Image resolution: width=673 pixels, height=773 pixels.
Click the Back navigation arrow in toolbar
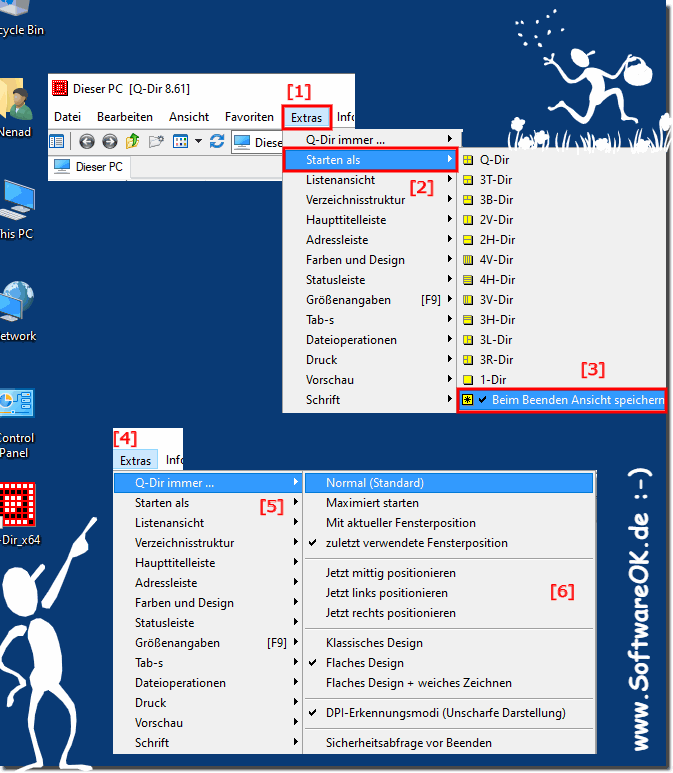click(87, 142)
